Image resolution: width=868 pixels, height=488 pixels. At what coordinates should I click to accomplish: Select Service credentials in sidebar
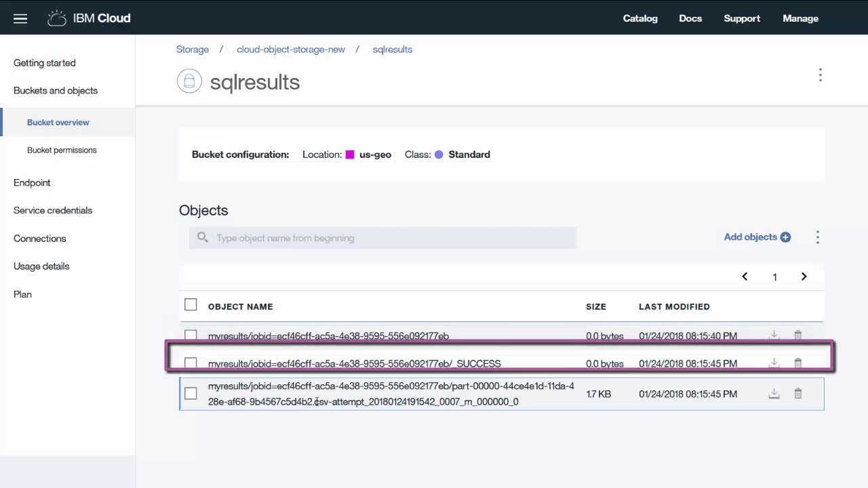pyautogui.click(x=53, y=210)
